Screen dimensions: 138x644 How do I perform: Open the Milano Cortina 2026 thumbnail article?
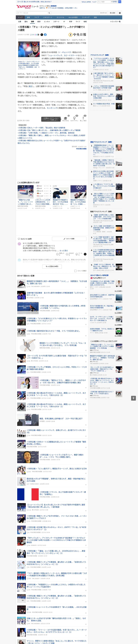[28, 308]
